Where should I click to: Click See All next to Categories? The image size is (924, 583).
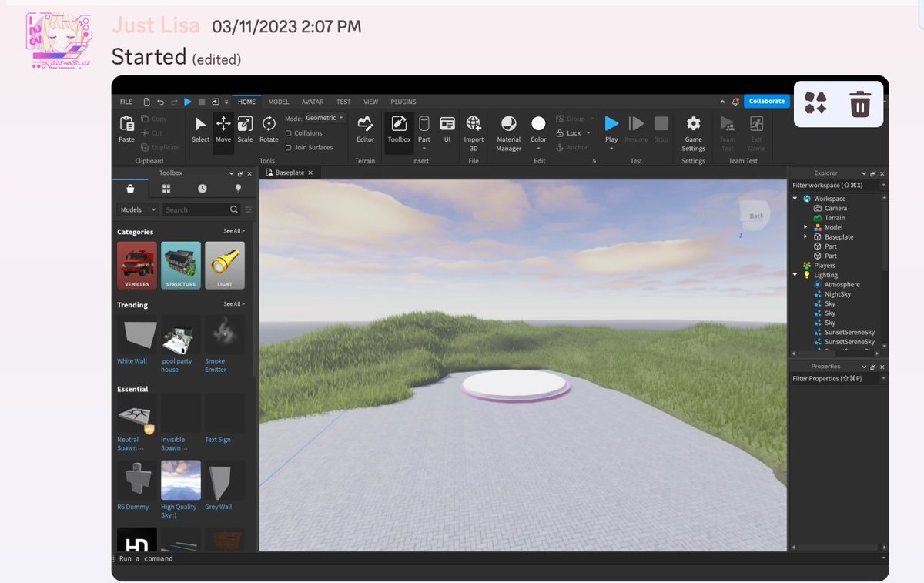pos(234,231)
